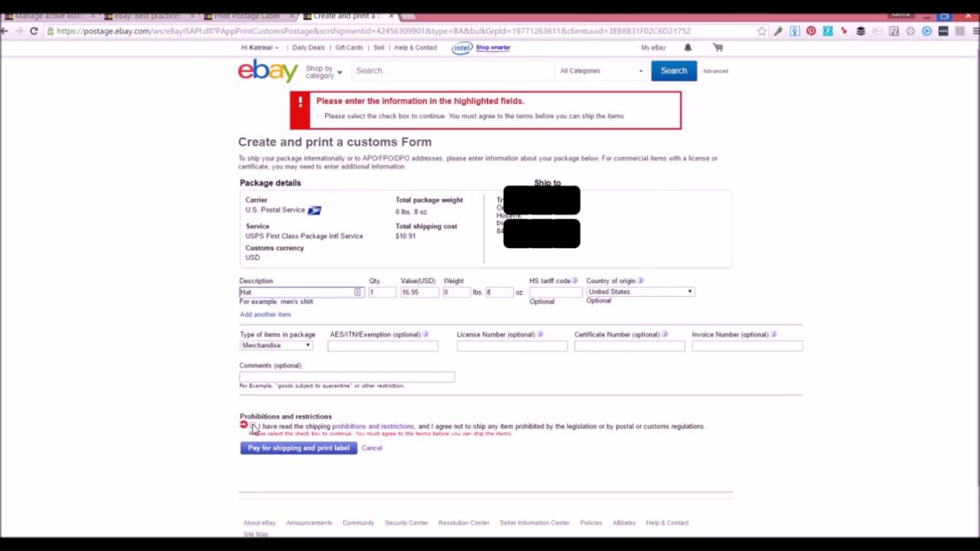Click the Certificate Number input field
Image resolution: width=980 pixels, height=551 pixels.
pos(629,346)
